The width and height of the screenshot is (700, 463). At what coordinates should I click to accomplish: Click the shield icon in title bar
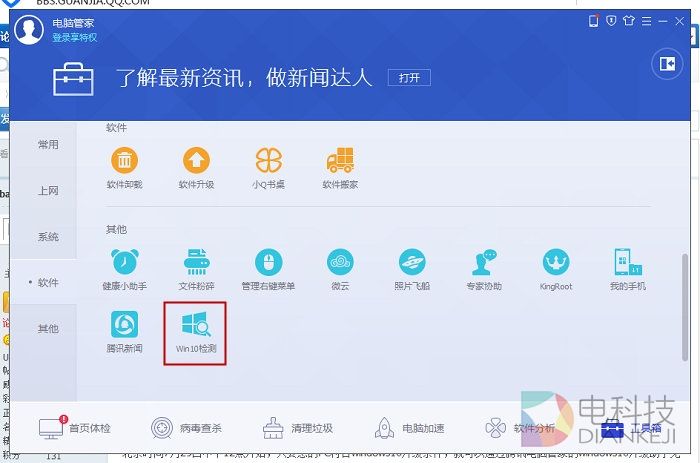coord(611,21)
